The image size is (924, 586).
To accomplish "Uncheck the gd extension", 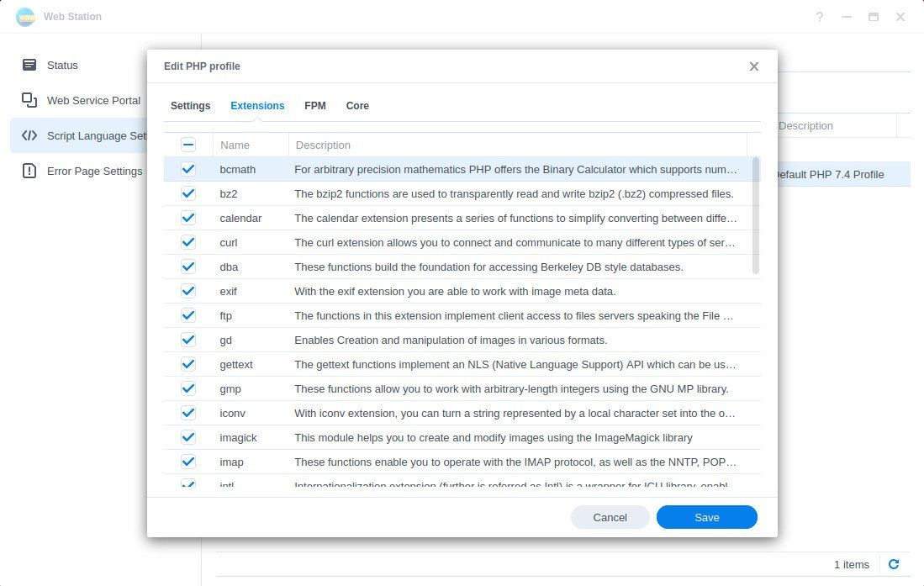I will click(x=188, y=340).
